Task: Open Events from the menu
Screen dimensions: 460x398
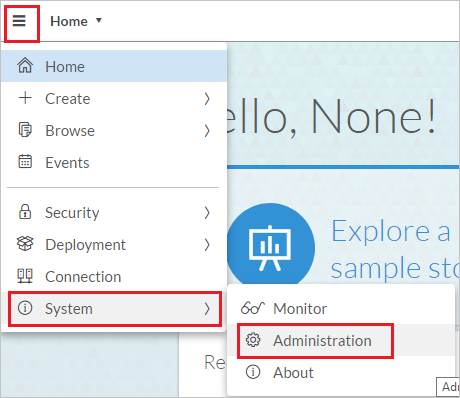Action: [x=114, y=162]
